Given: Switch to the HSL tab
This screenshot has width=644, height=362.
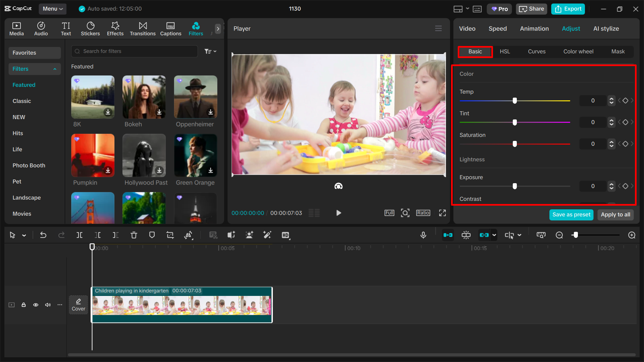Looking at the screenshot, I should (505, 51).
